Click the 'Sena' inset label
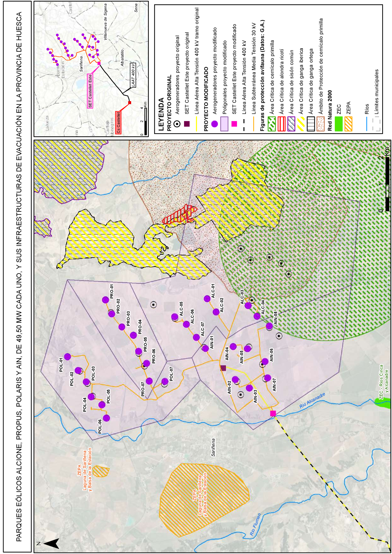 point(136,8)
